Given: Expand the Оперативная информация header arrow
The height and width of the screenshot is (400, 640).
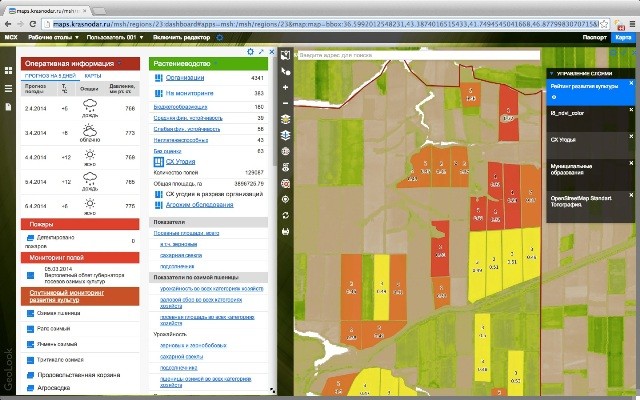Looking at the screenshot, I should (120, 64).
